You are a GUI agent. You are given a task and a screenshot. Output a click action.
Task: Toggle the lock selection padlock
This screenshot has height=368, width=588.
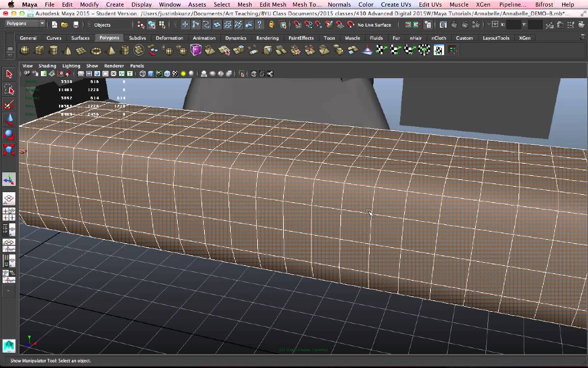[x=272, y=25]
